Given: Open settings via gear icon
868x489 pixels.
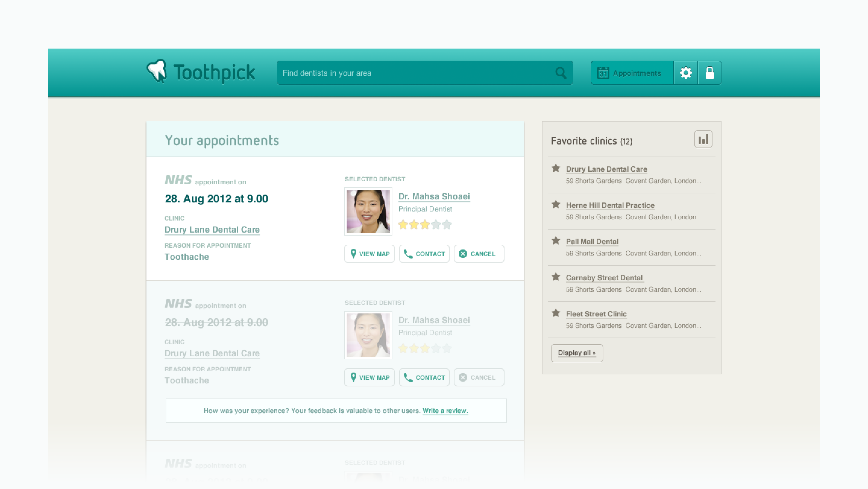Looking at the screenshot, I should click(686, 73).
